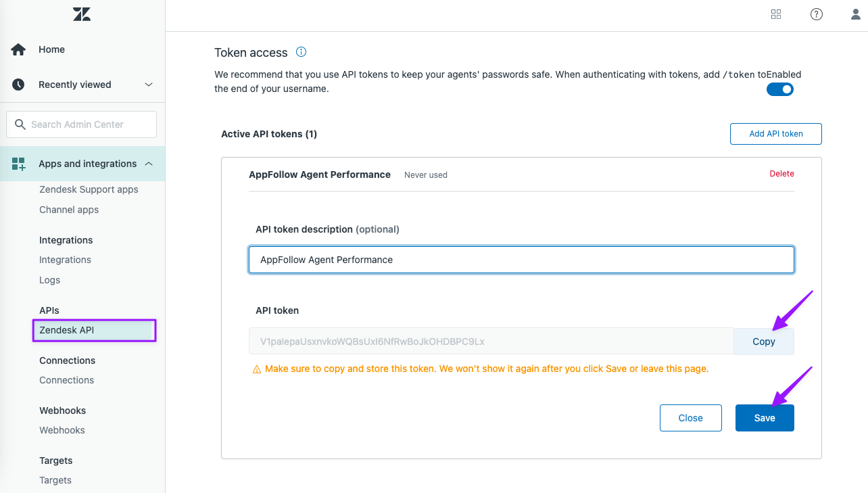This screenshot has height=493, width=868.
Task: Copy the API token
Action: (764, 342)
